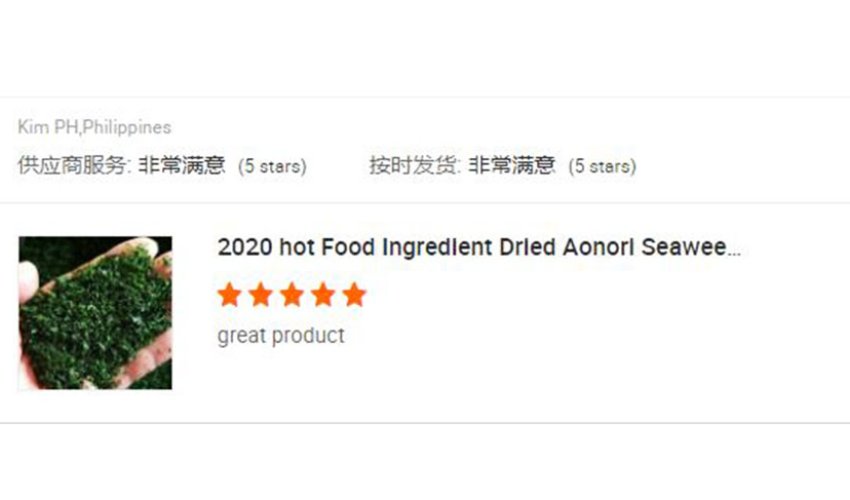Click the "供应商服务" label
This screenshot has height=500, width=850.
pos(73,166)
